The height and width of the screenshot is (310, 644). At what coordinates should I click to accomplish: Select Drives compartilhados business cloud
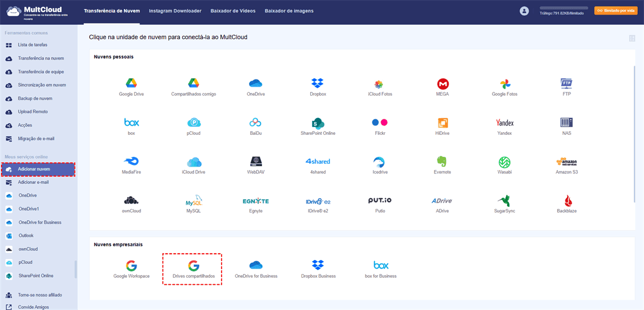pyautogui.click(x=193, y=266)
